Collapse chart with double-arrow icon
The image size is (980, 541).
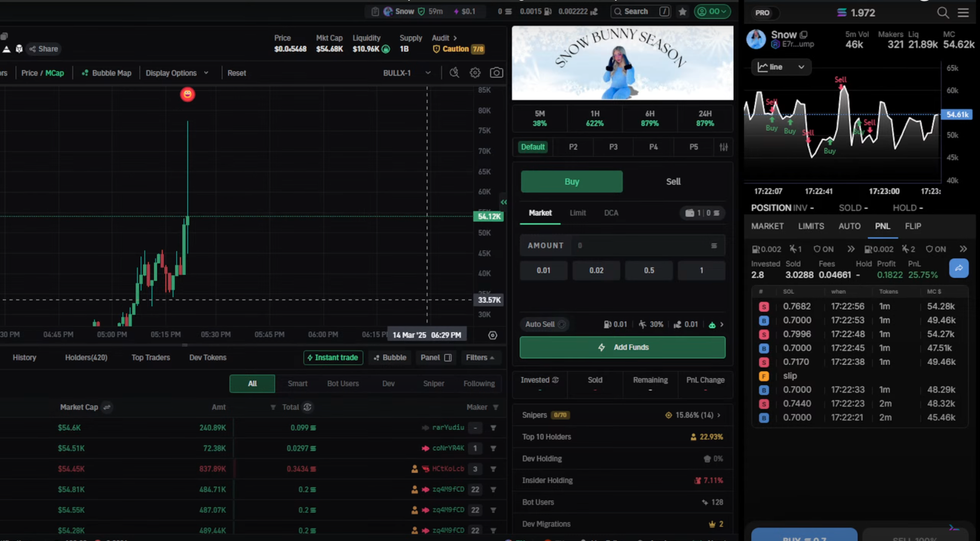click(x=504, y=202)
